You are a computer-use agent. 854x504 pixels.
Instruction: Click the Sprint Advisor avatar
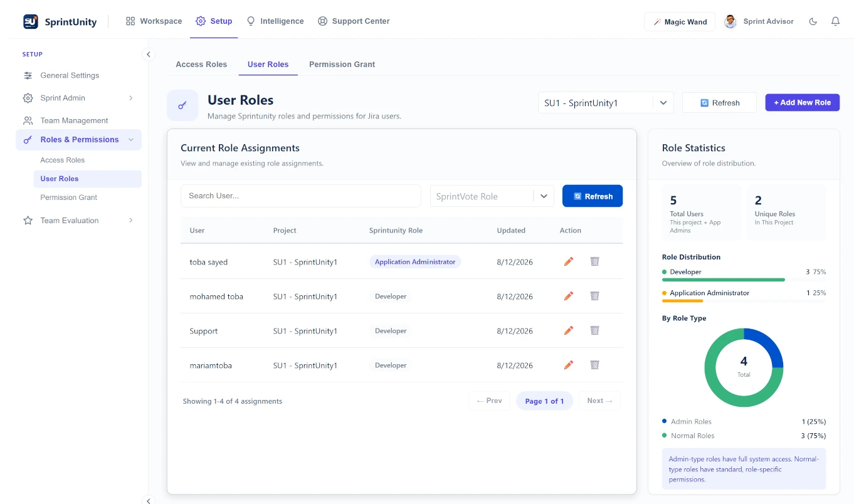click(730, 21)
